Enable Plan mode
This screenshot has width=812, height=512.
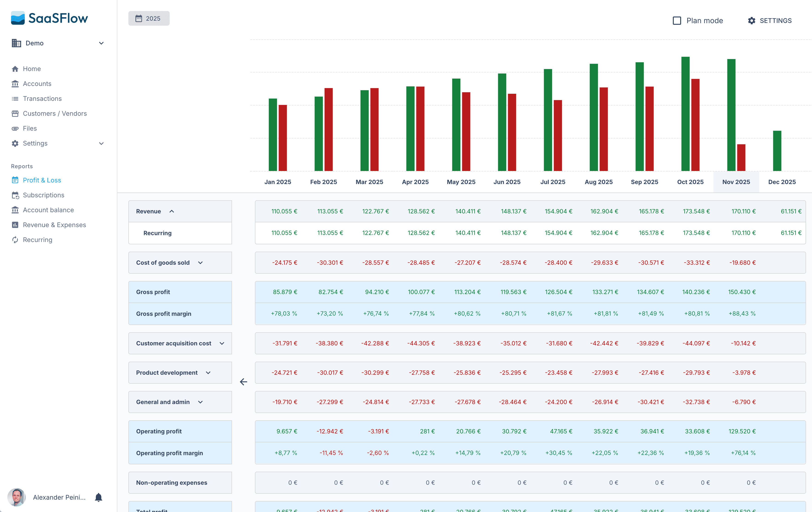(x=677, y=21)
